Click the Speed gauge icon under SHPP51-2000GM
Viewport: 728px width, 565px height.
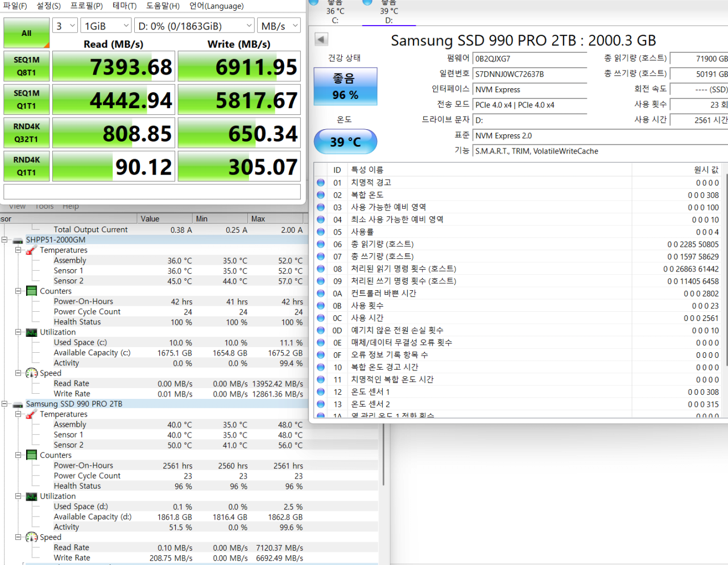pos(31,373)
